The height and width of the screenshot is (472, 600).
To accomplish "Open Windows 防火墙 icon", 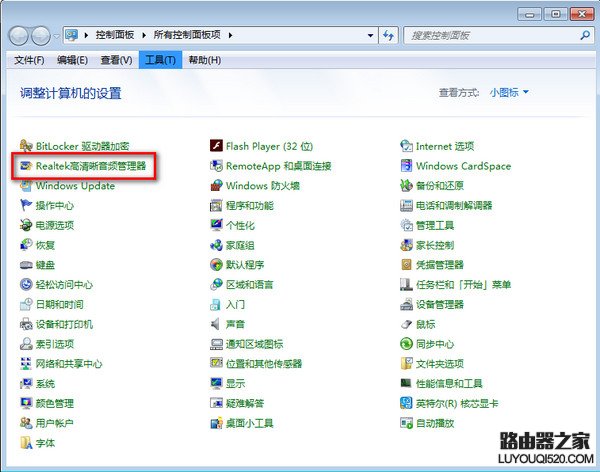I will [x=216, y=186].
